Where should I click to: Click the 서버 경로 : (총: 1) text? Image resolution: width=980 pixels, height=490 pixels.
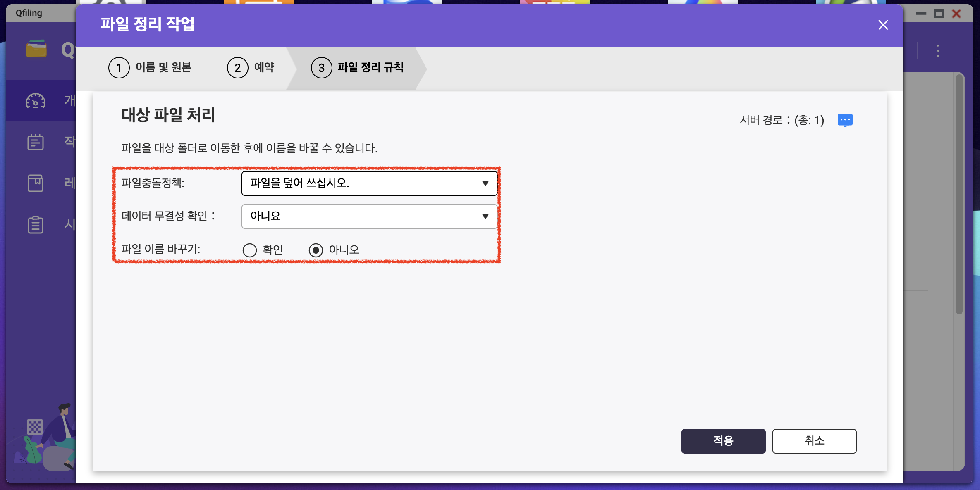(x=782, y=120)
